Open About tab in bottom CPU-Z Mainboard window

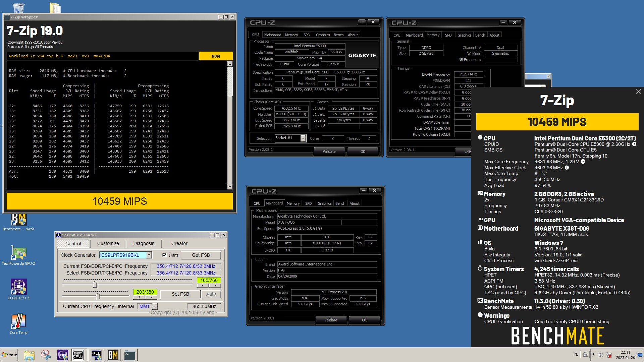coord(354,203)
